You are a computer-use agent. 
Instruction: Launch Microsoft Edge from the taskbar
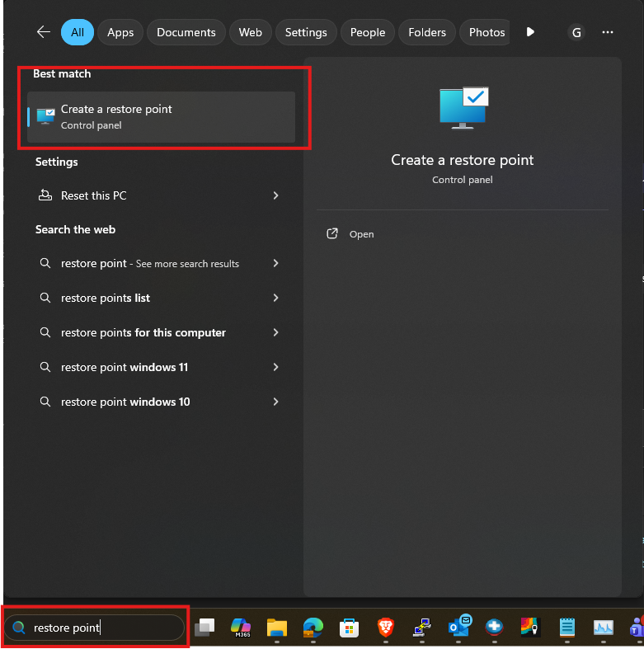pos(313,627)
